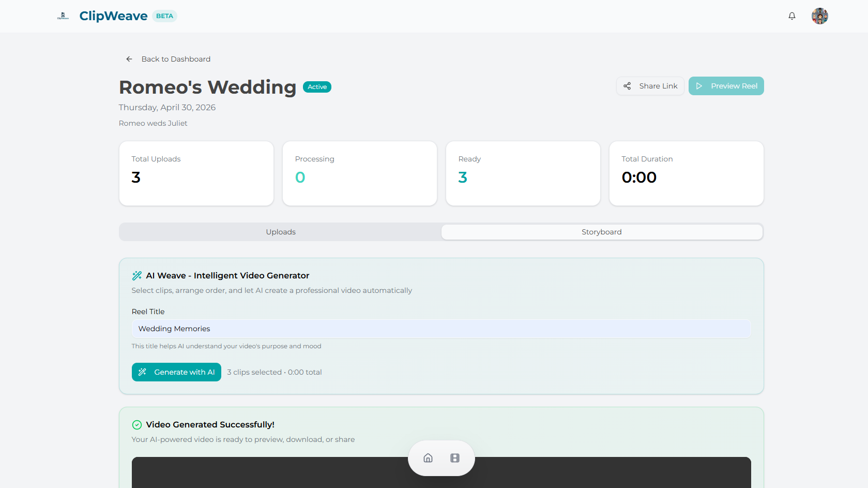
Task: Click the film reel icon in floating dock
Action: pos(455,458)
